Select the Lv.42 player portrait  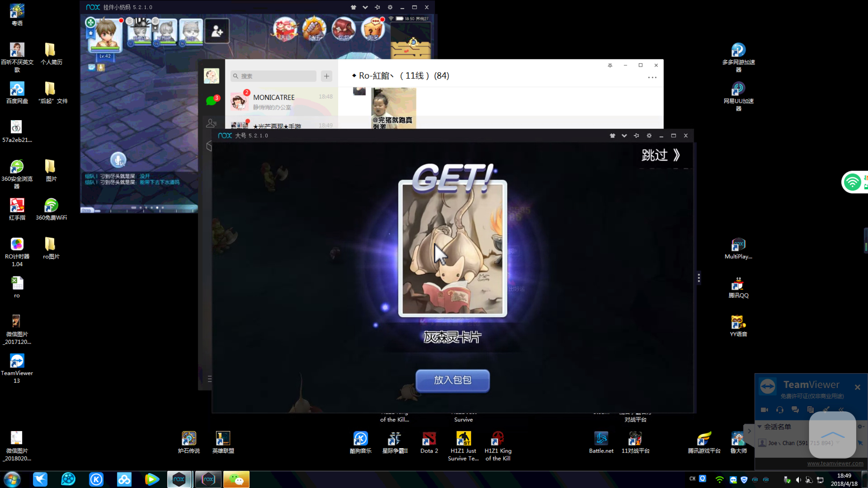click(x=105, y=35)
